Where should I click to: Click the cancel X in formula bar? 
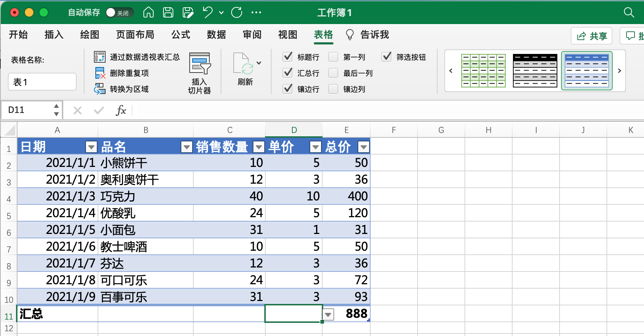[78, 110]
